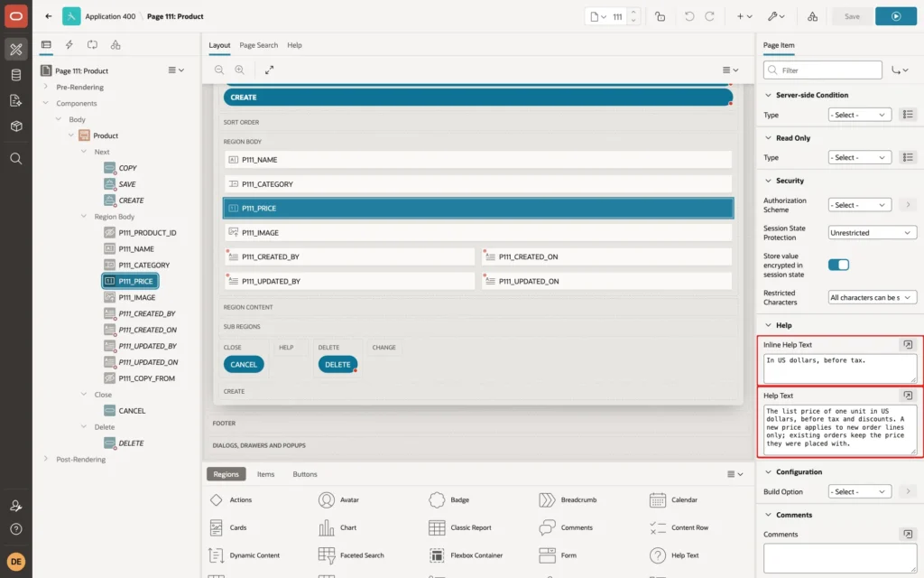
Task: Open the Authorization Scheme dropdown
Action: pos(859,205)
